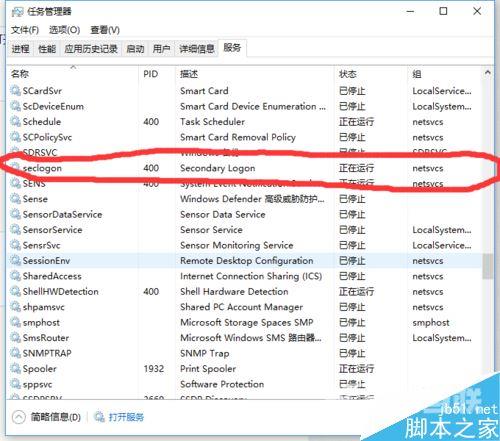
Task: Switch to the 详细信息 tab
Action: [196, 49]
